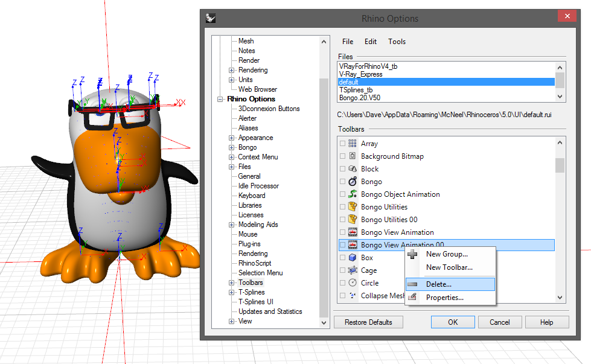The height and width of the screenshot is (364, 591).
Task: Expand the Appearance tree node
Action: [231, 138]
